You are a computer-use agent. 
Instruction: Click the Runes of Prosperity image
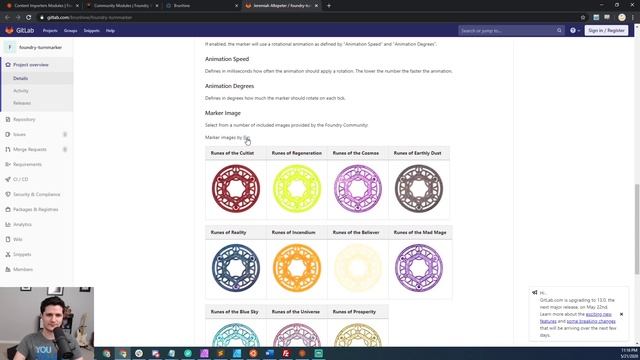(358, 335)
